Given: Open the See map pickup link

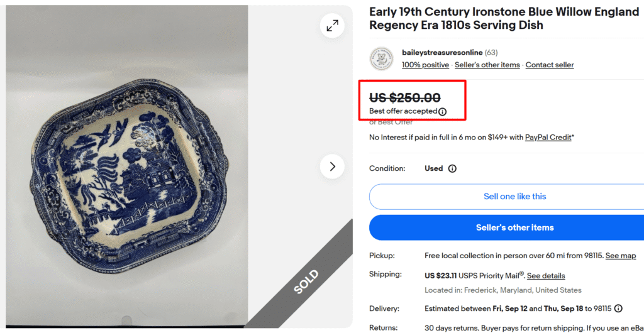Looking at the screenshot, I should click(620, 256).
